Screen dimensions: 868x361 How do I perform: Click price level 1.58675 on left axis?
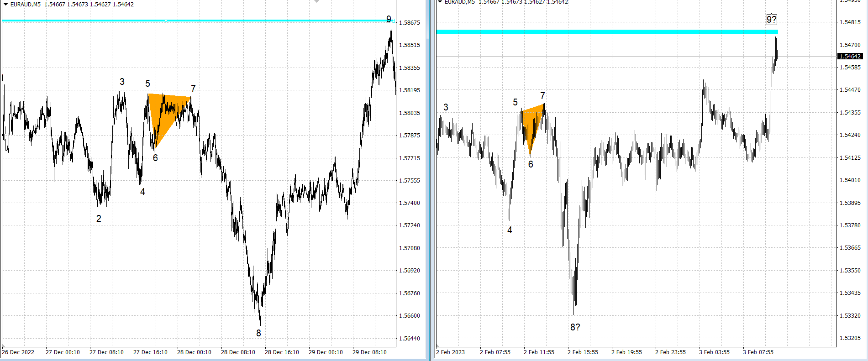pyautogui.click(x=410, y=22)
